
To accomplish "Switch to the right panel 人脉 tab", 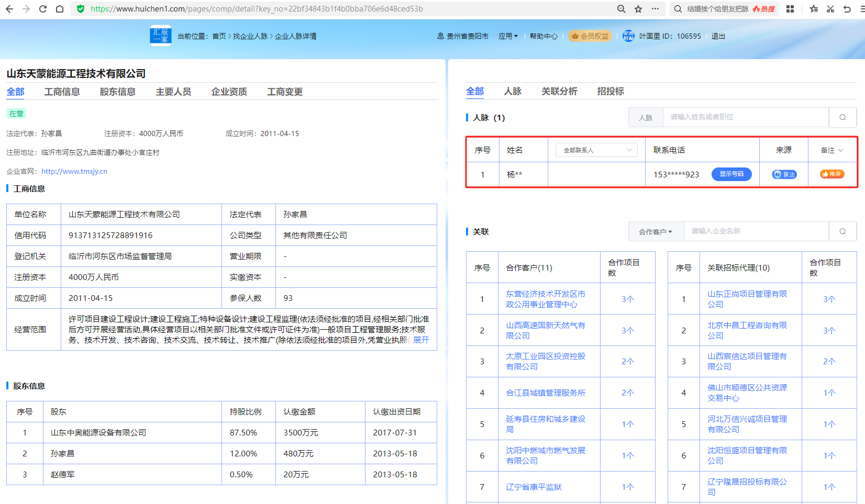I will click(x=513, y=91).
